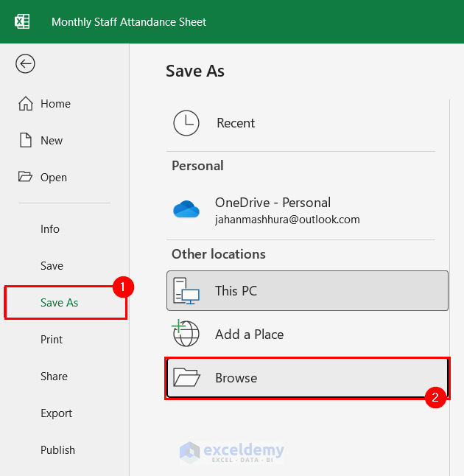Click the Home house icon
This screenshot has height=476, width=464.
click(26, 104)
